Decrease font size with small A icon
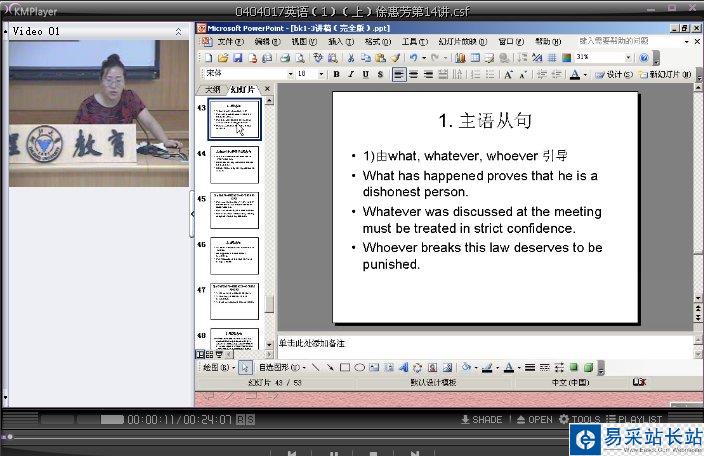This screenshot has width=704, height=456. (523, 75)
